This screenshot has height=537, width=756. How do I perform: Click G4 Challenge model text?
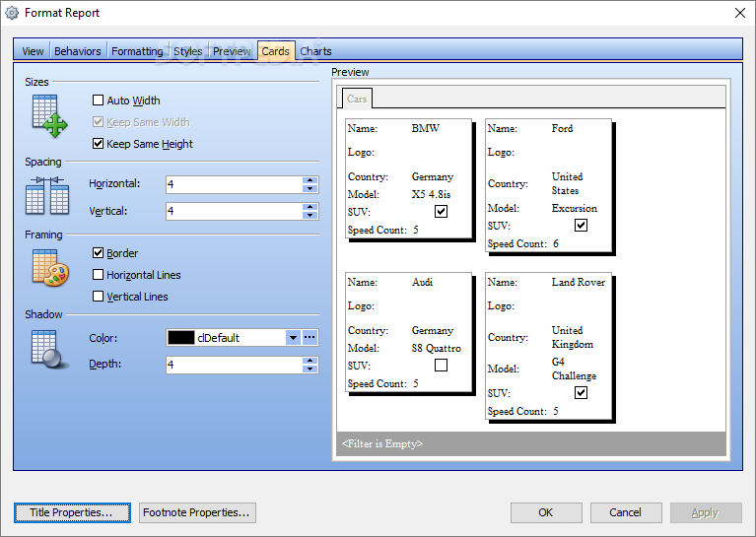coord(574,369)
